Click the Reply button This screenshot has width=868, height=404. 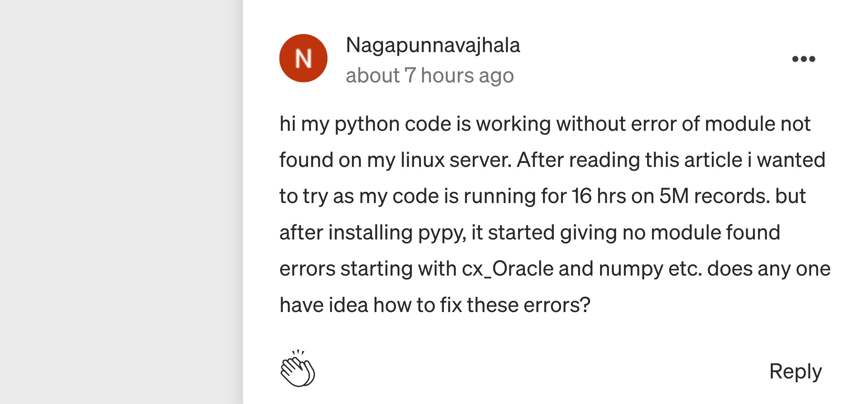pos(795,371)
